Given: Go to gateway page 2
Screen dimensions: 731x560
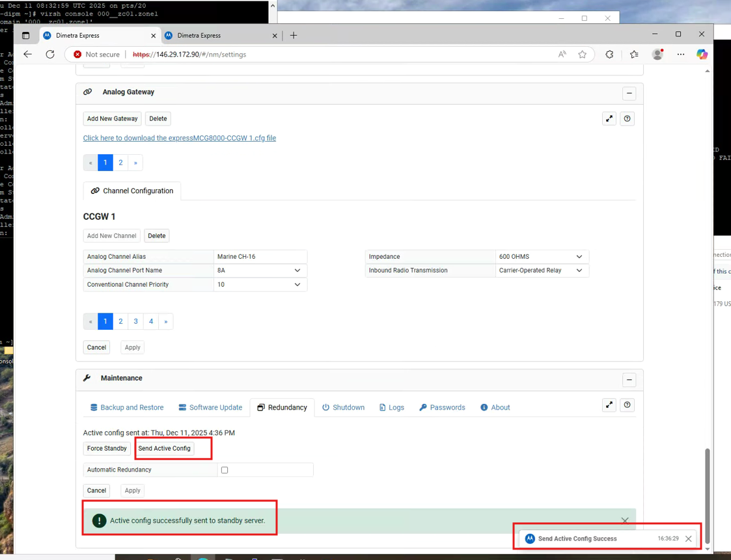Looking at the screenshot, I should 120,163.
